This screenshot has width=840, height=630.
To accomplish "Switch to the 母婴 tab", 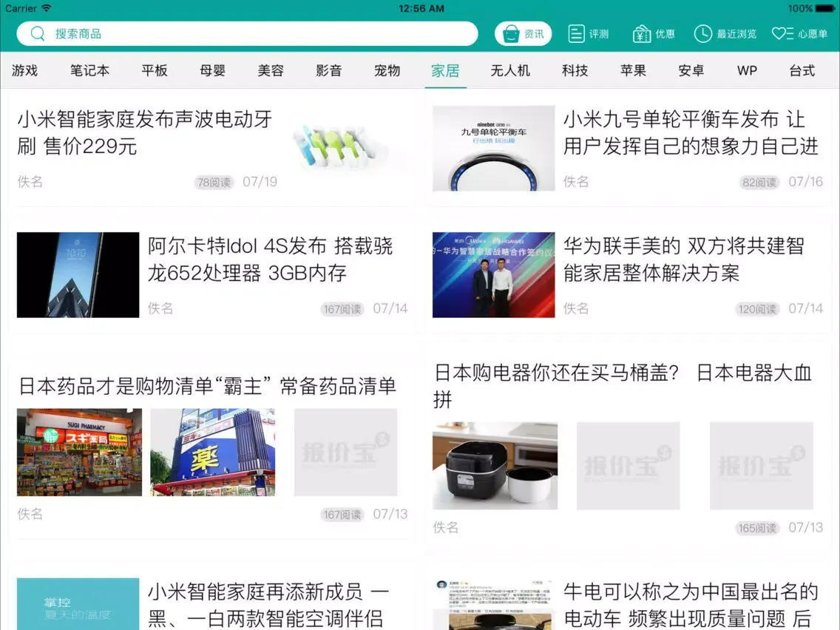I will (213, 70).
